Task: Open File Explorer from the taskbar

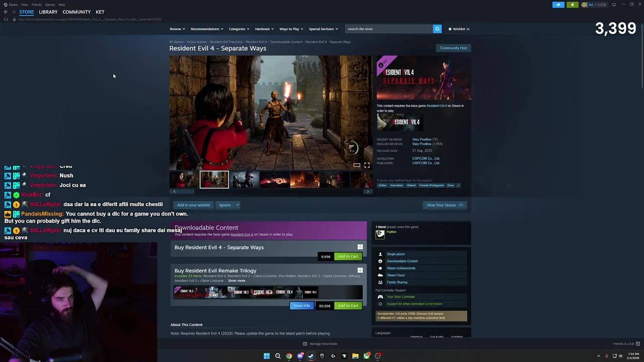Action: (x=355, y=356)
